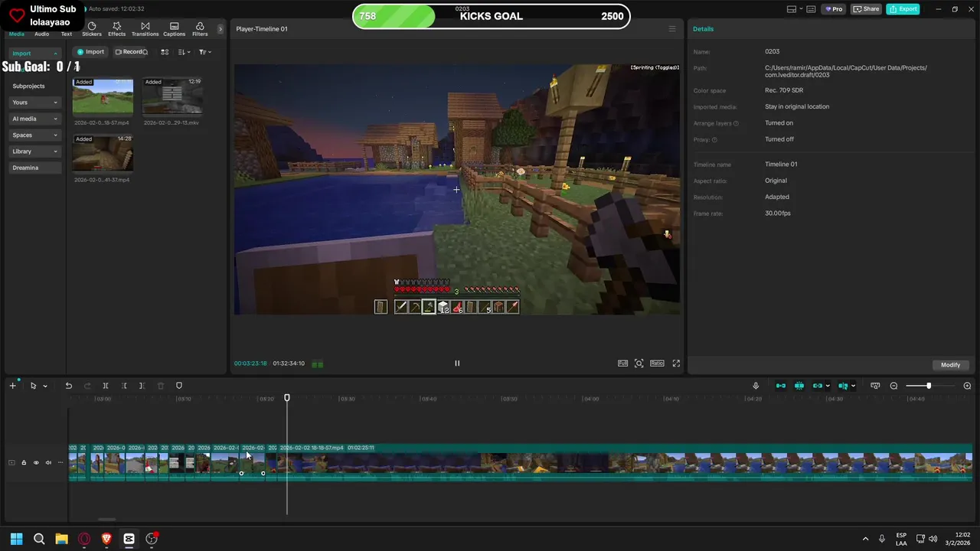Adjust the timeline zoom slider

929,386
